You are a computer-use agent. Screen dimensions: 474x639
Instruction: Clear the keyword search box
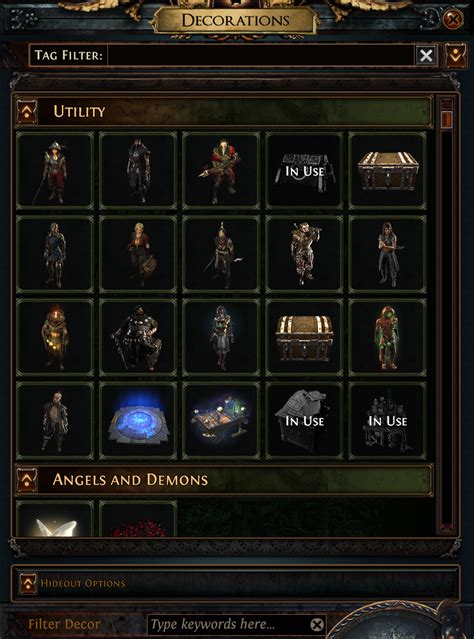point(317,624)
